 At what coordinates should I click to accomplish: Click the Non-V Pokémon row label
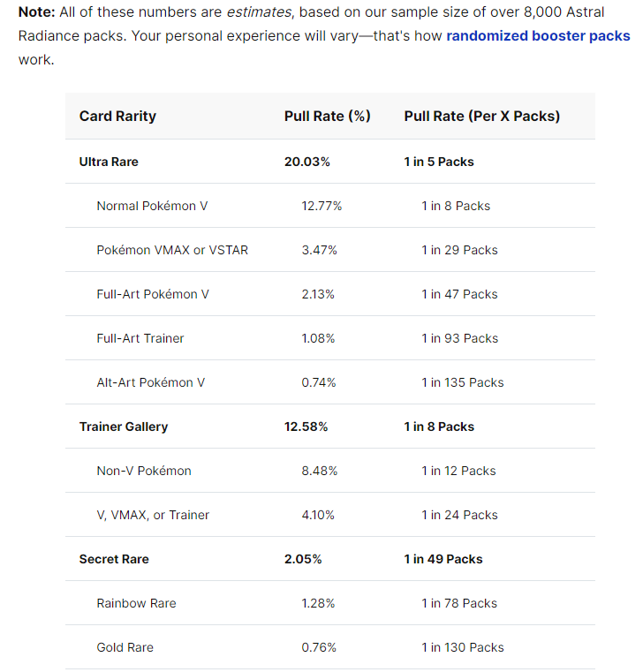[x=144, y=471]
